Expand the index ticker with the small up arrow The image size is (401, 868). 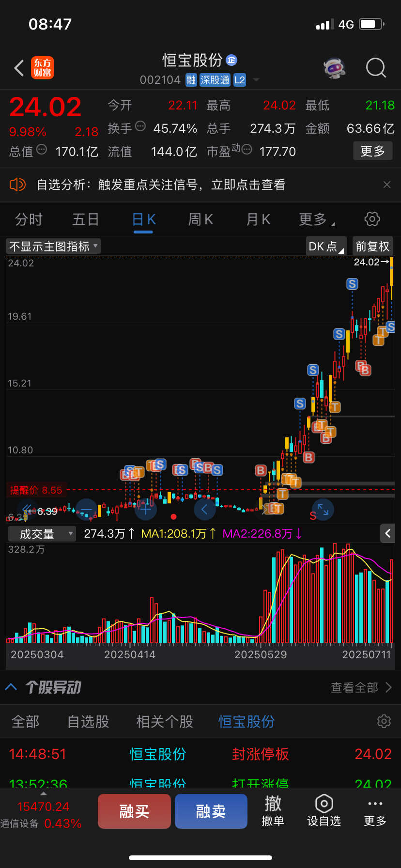44,794
